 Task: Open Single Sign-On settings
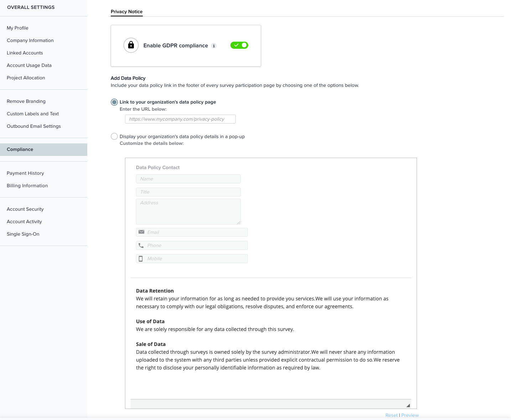point(23,234)
